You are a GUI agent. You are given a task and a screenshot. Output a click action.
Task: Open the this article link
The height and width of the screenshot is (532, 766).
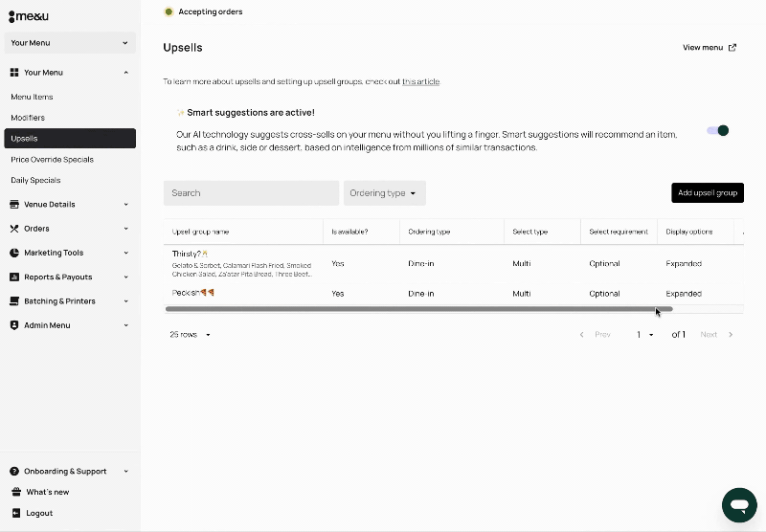420,81
